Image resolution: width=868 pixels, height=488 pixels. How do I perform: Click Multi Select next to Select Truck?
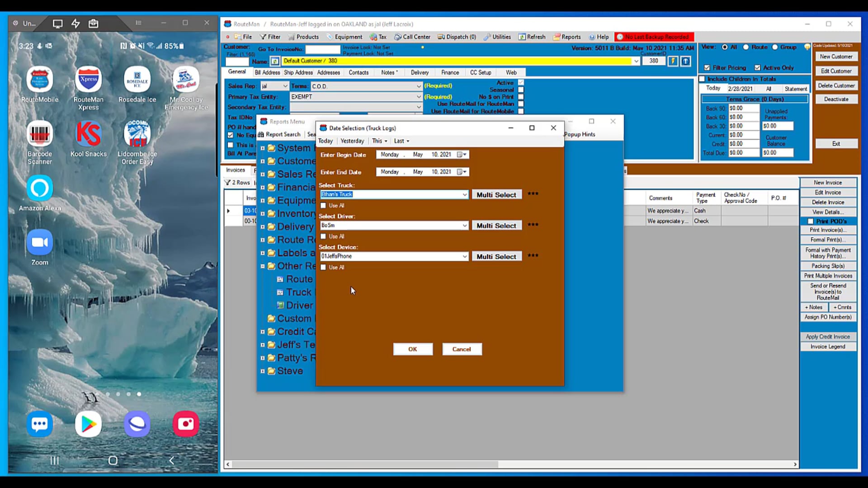pos(496,195)
